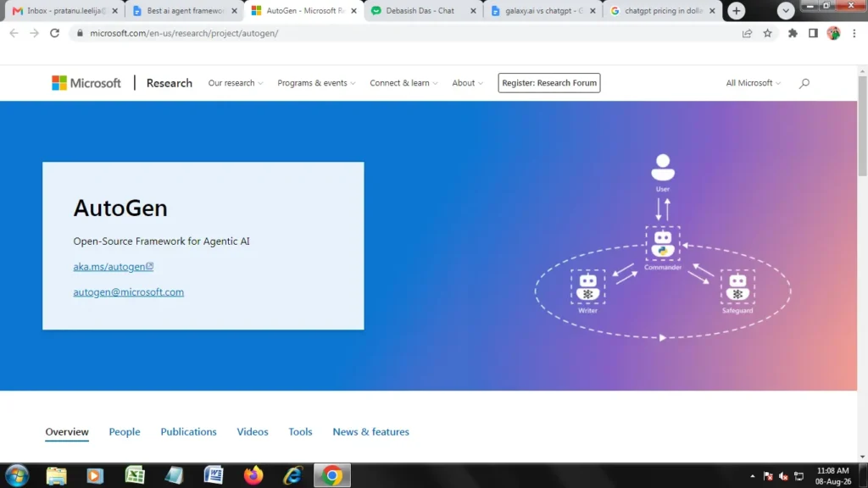This screenshot has height=488, width=868.
Task: Close the AutoGen Microsoft Research tab
Action: [353, 10]
